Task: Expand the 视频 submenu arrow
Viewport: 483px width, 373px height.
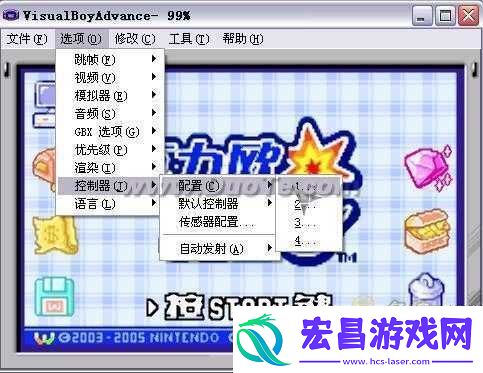Action: pos(154,77)
